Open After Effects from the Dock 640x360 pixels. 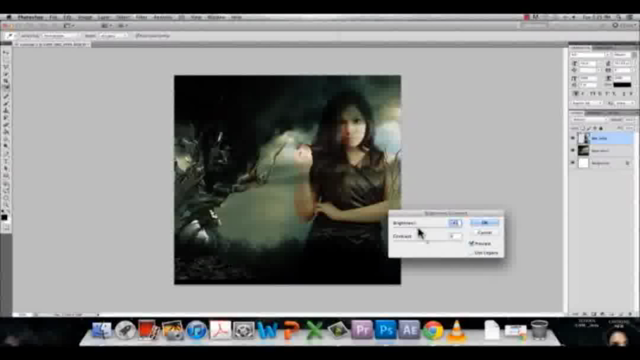pos(409,330)
